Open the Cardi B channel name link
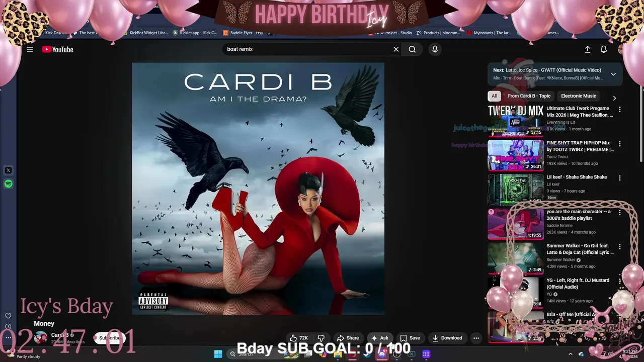Screen dimensions: 644x362 (59, 335)
